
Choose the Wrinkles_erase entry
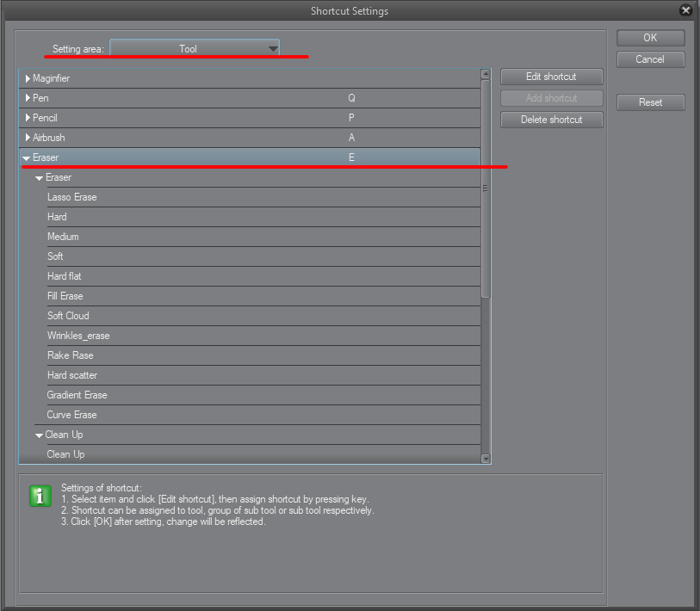(x=78, y=336)
